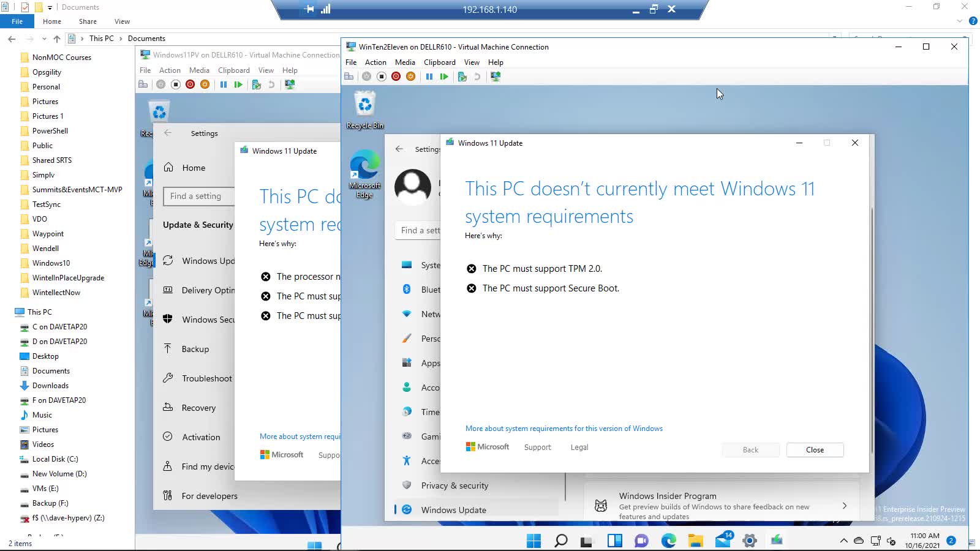
Task: Open clock showing 11:00 AM 10/16/2021
Action: tap(924, 541)
